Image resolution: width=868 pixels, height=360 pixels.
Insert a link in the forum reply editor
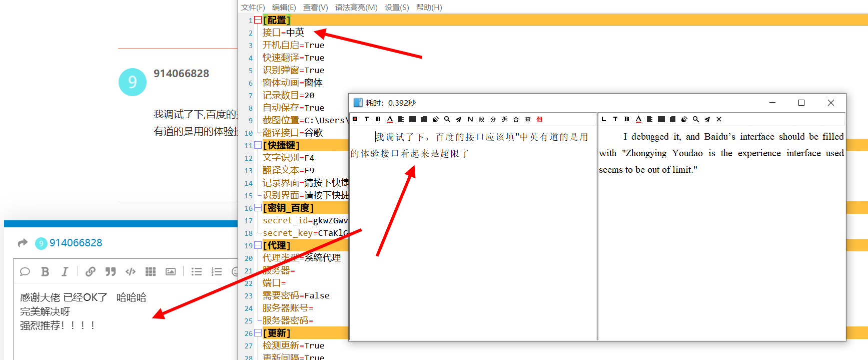click(x=91, y=271)
